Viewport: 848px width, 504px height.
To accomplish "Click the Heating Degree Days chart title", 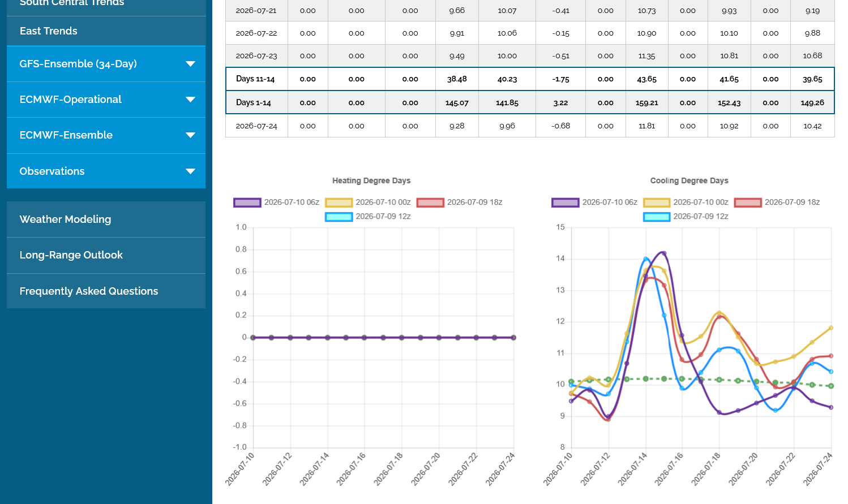I will click(371, 181).
